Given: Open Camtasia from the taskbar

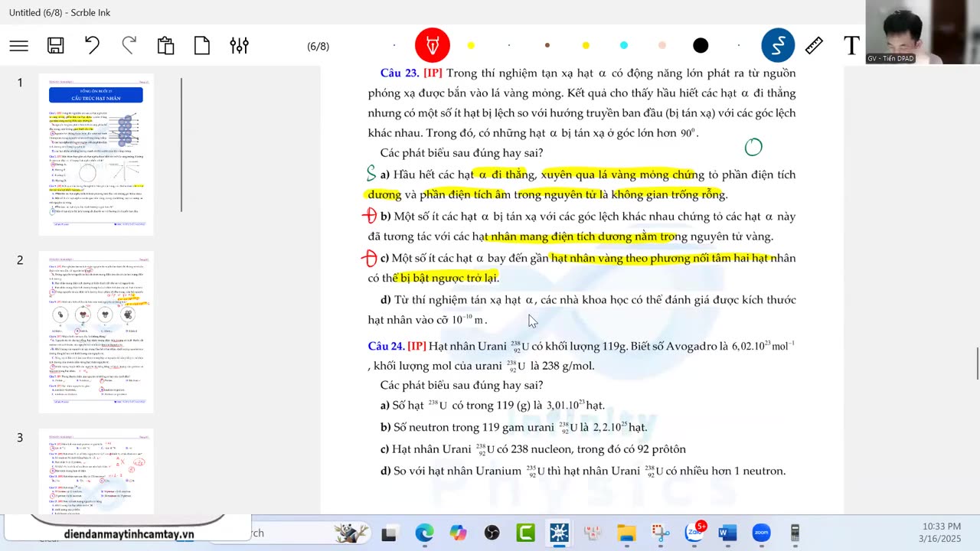Looking at the screenshot, I should pos(525,533).
